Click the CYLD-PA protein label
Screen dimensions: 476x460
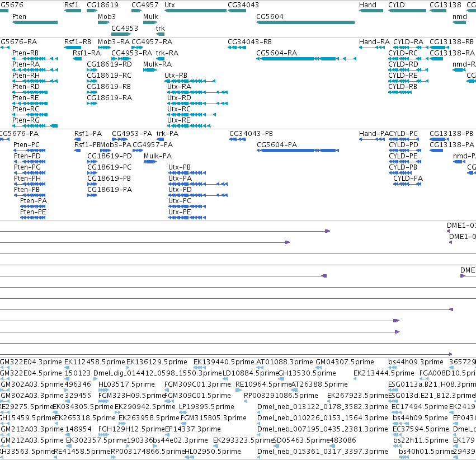pos(408,179)
